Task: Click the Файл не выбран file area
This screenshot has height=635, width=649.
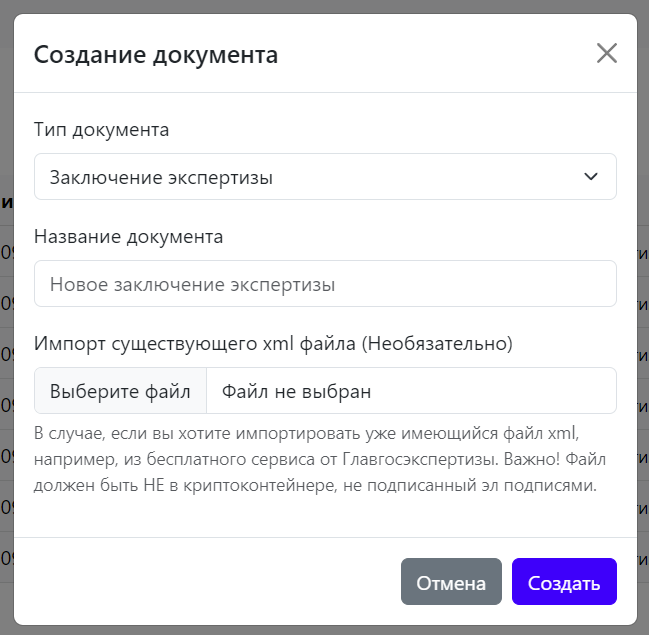Action: pos(410,391)
